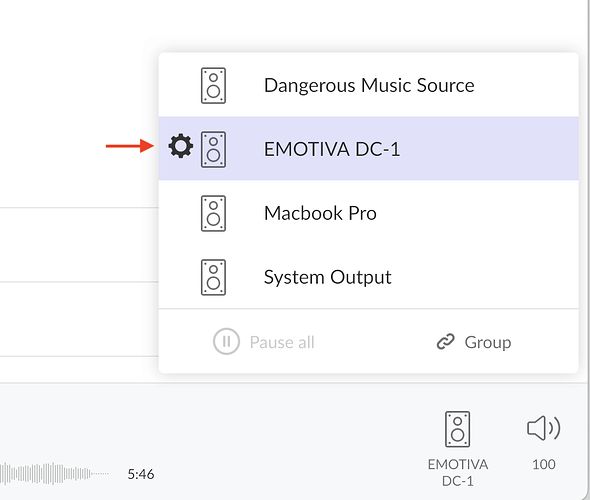Select System Output zone
This screenshot has height=500, width=590.
point(369,277)
